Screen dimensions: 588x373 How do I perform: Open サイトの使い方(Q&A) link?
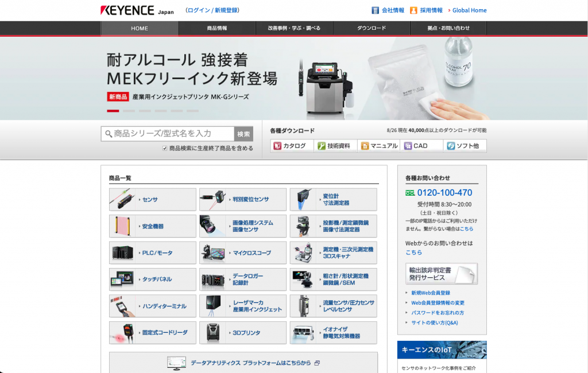pyautogui.click(x=434, y=323)
